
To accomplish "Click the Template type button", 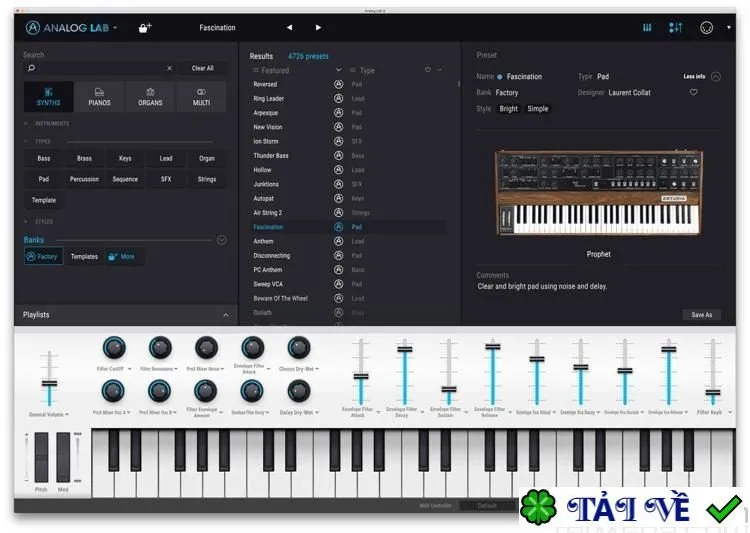I will (44, 200).
